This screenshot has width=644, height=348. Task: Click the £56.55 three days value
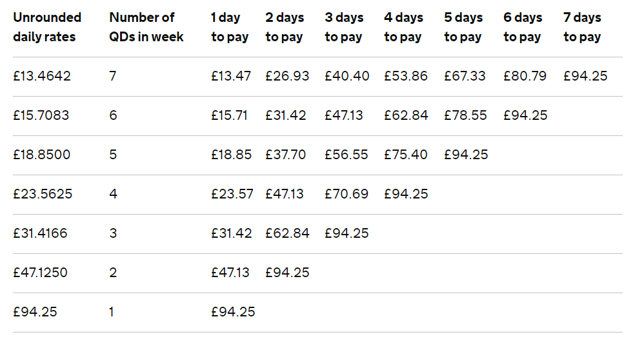(347, 155)
